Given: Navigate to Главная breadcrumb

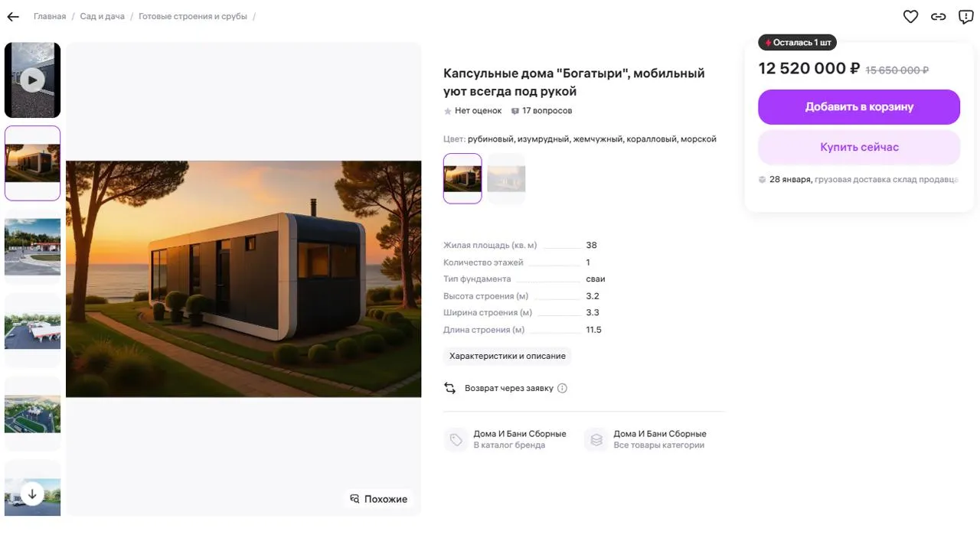Looking at the screenshot, I should 49,16.
